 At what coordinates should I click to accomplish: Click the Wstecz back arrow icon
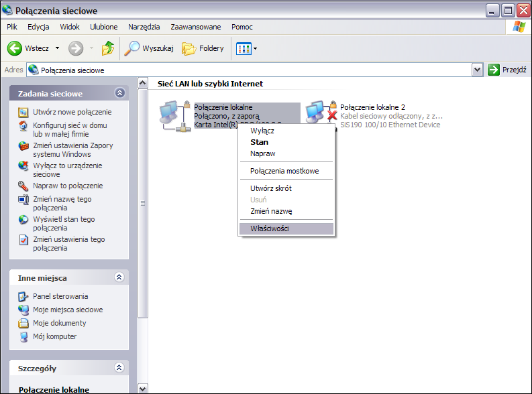15,48
